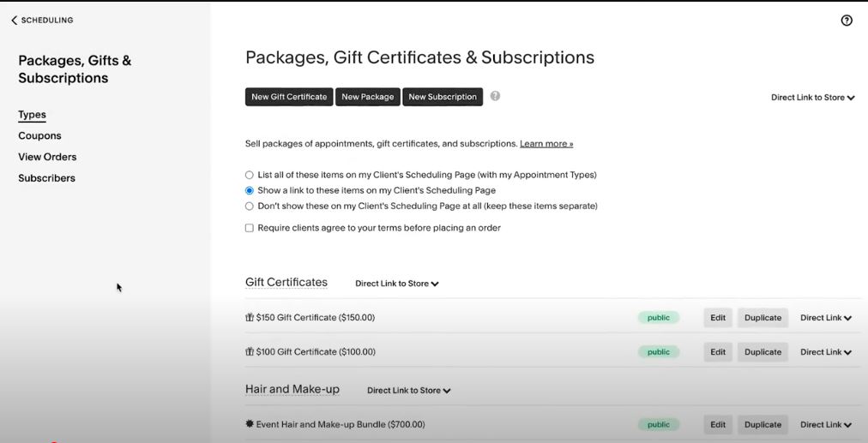Expand Hair and Make-up Direct Link to Store
The width and height of the screenshot is (868, 443).
[408, 391]
